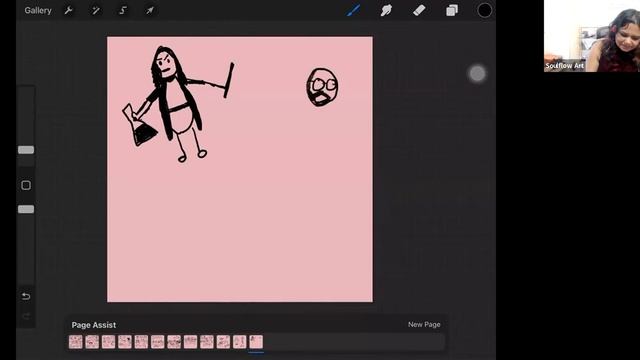Select the Brush paint tool
This screenshot has width=640, height=360.
[353, 10]
